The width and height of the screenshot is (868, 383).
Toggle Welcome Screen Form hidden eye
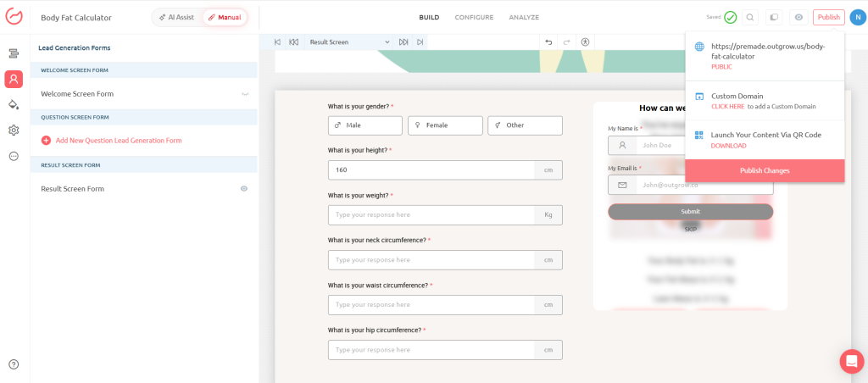click(x=245, y=94)
